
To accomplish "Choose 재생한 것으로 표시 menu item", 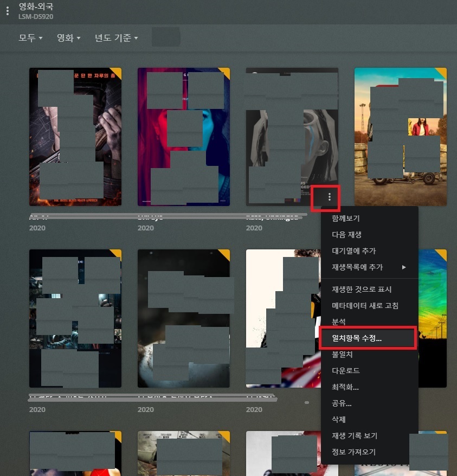I will pyautogui.click(x=370, y=290).
